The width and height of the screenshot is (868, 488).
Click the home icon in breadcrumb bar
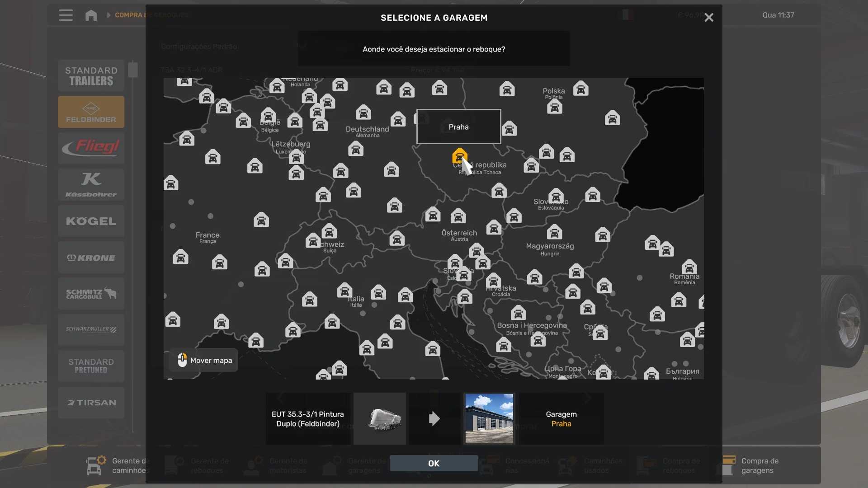pyautogui.click(x=91, y=15)
